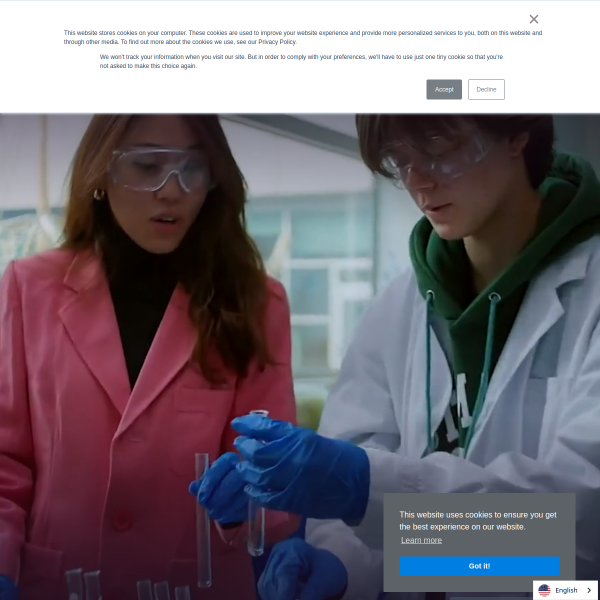Click the background lab video area

[300, 300]
